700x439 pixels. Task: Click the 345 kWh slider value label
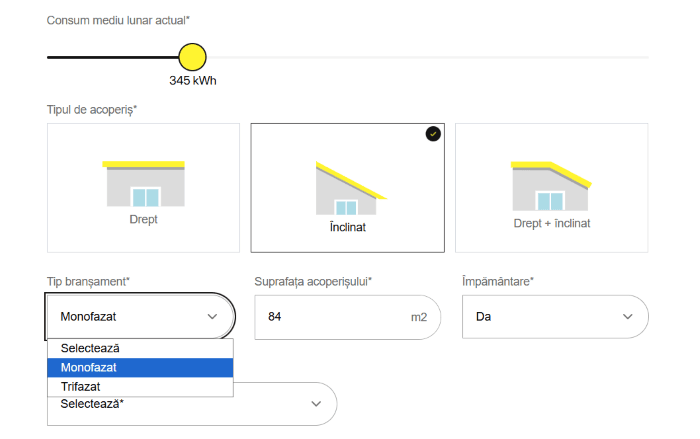click(192, 81)
